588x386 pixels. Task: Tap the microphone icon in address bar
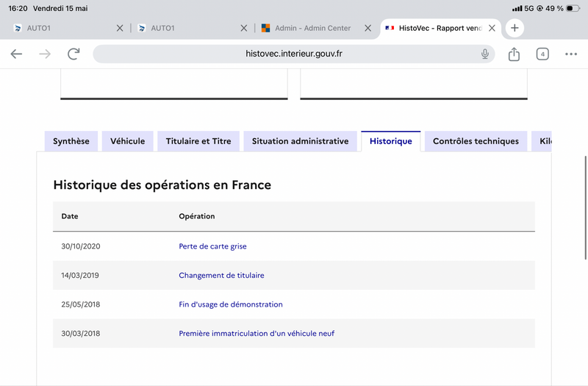coord(485,54)
